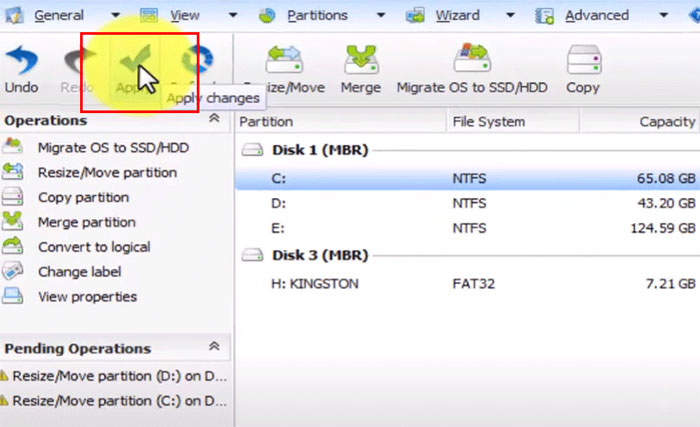The image size is (700, 427).
Task: Open the Partitions menu
Action: [x=317, y=16]
